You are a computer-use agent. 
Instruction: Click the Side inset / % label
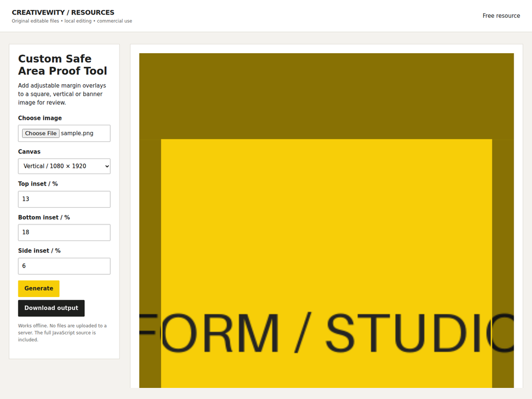[x=39, y=250]
